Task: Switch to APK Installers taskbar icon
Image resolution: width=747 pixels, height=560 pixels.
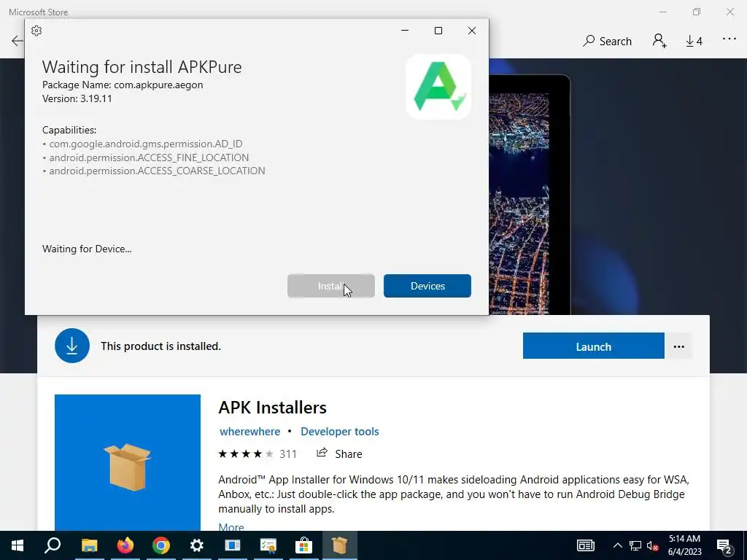Action: 340,545
